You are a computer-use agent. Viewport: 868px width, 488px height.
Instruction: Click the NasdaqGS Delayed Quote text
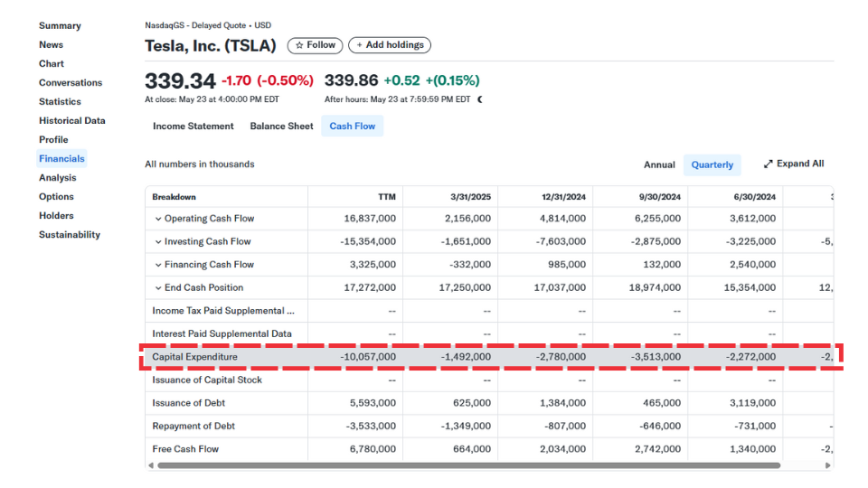click(x=208, y=25)
